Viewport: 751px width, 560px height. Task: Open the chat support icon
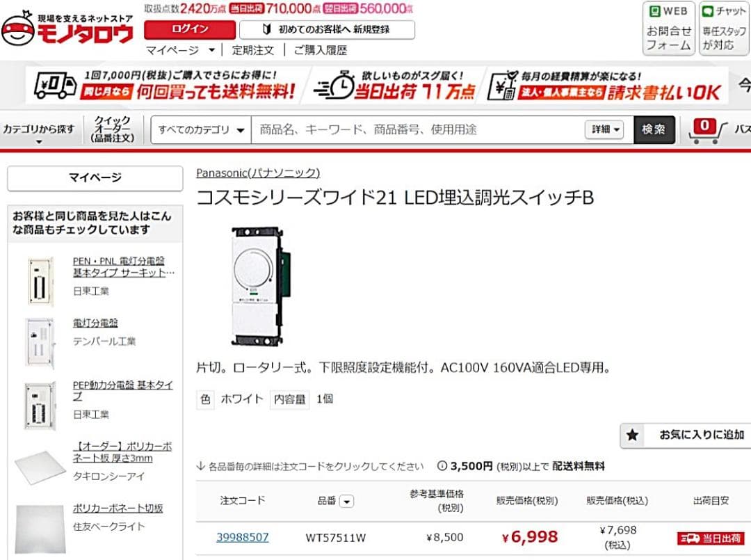click(724, 29)
